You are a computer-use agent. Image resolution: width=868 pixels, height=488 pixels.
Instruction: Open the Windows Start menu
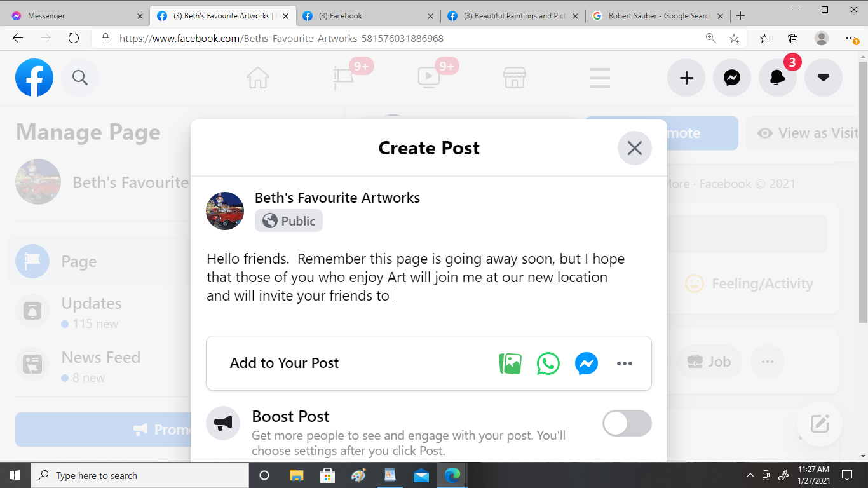pos(15,475)
